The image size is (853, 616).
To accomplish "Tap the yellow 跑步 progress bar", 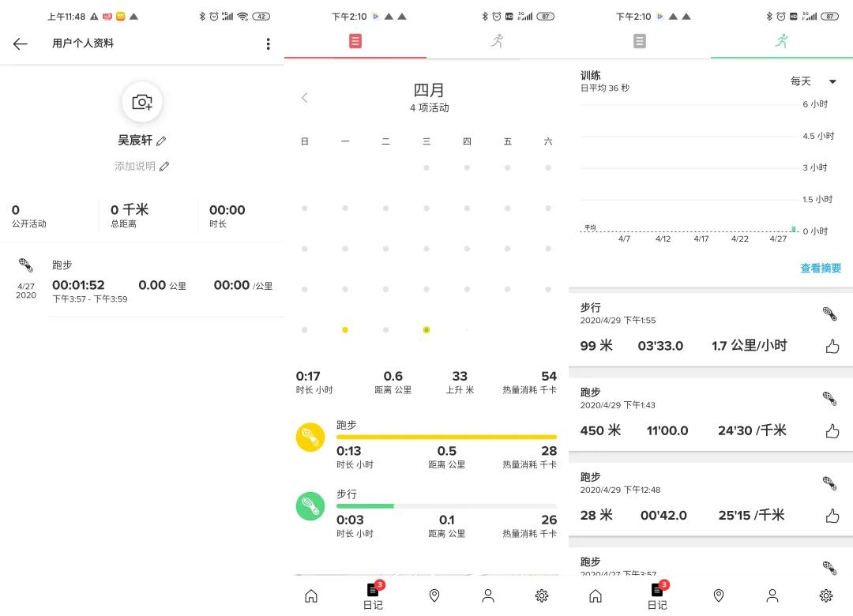I will pos(446,436).
